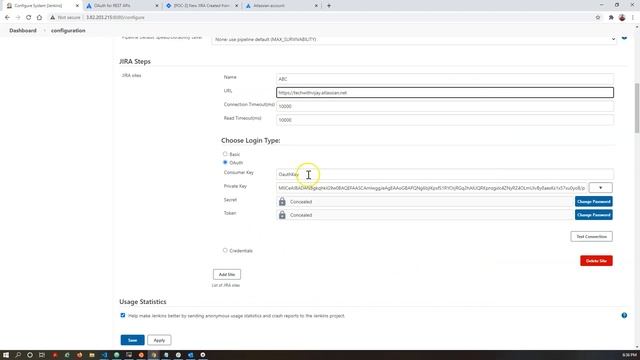Click the Not secure warning icon
This screenshot has height=360, width=640.
coord(52,18)
